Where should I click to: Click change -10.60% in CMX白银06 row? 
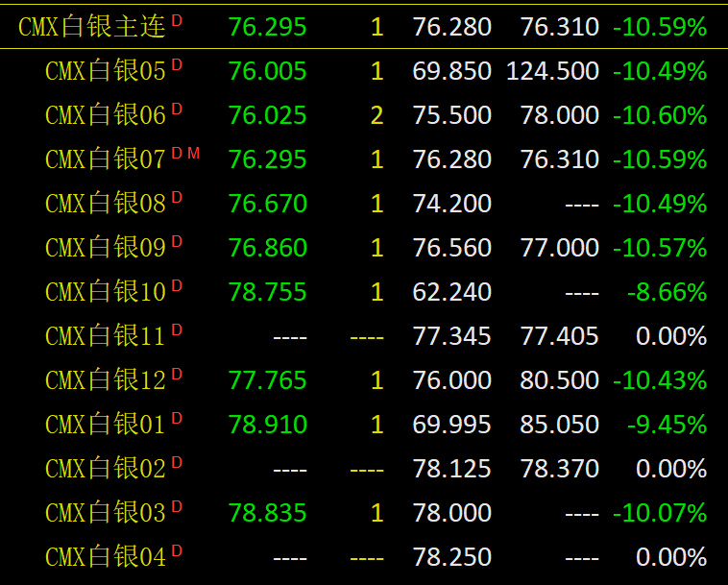click(660, 115)
